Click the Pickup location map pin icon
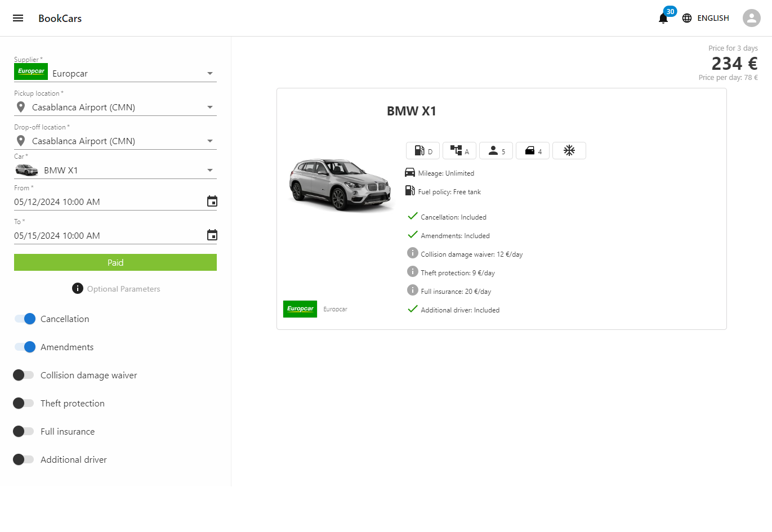The height and width of the screenshot is (532, 772). [x=21, y=107]
